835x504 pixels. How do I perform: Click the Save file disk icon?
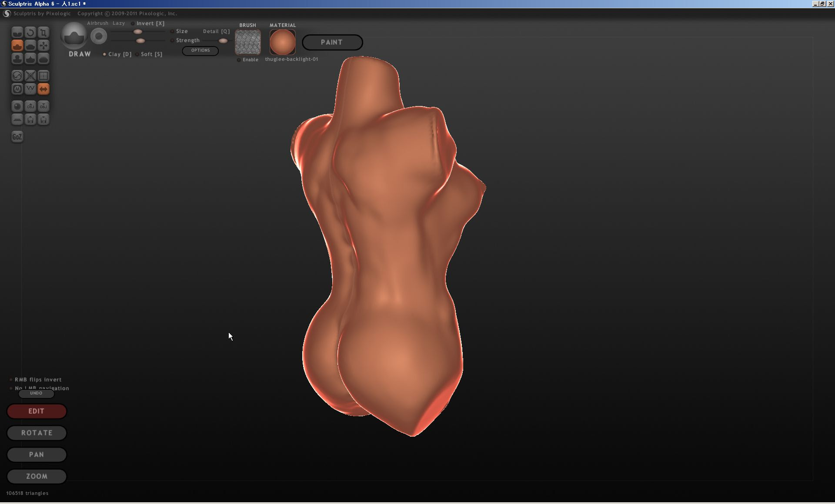click(43, 119)
